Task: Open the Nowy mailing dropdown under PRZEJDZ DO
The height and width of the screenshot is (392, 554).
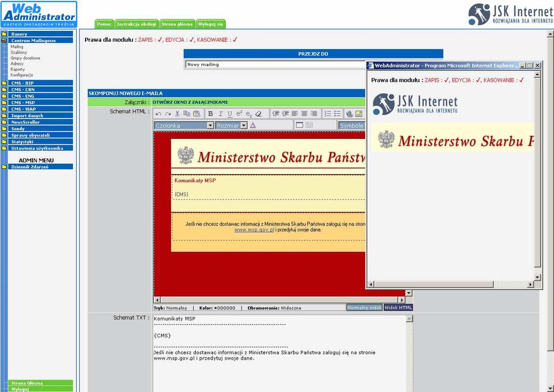Action: click(275, 65)
